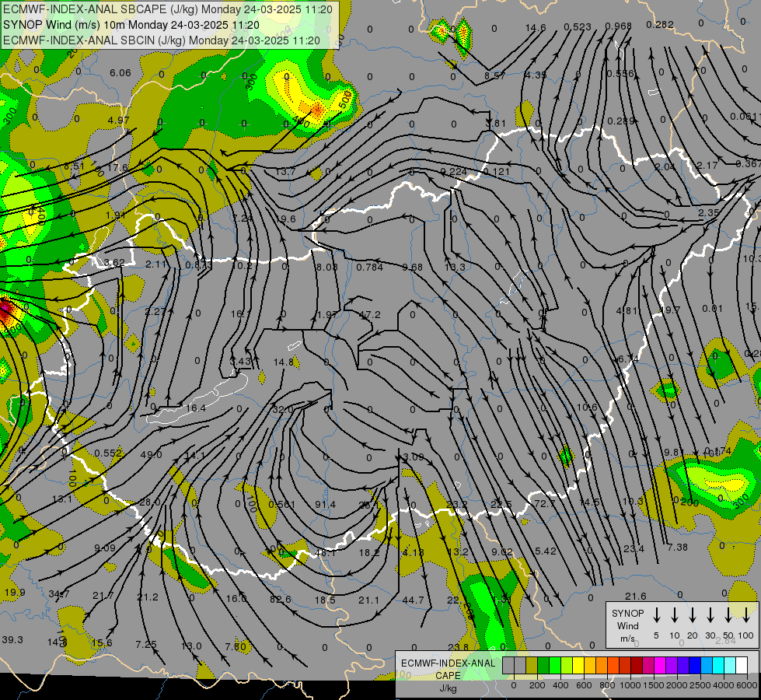Click the 0.121 value on the map

click(x=497, y=171)
